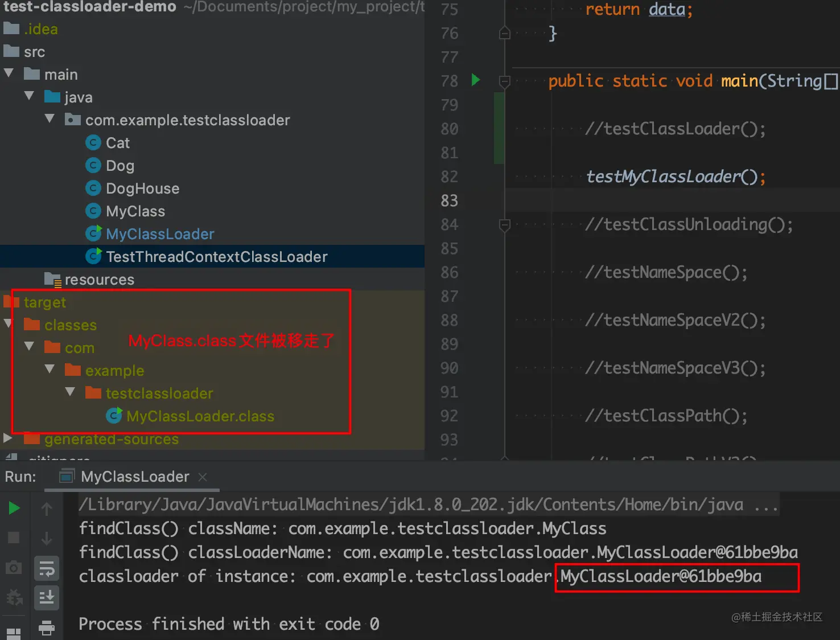Toggle the comment block fold at line 84

(504, 225)
